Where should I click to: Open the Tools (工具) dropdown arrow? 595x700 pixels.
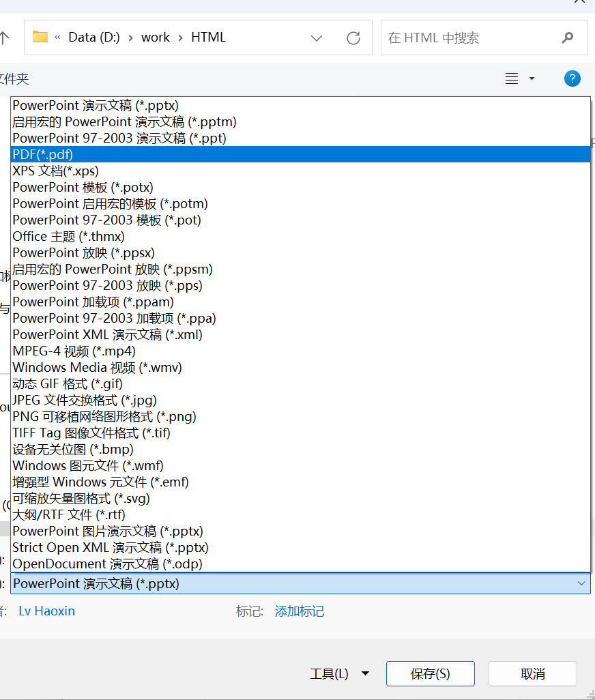click(365, 673)
